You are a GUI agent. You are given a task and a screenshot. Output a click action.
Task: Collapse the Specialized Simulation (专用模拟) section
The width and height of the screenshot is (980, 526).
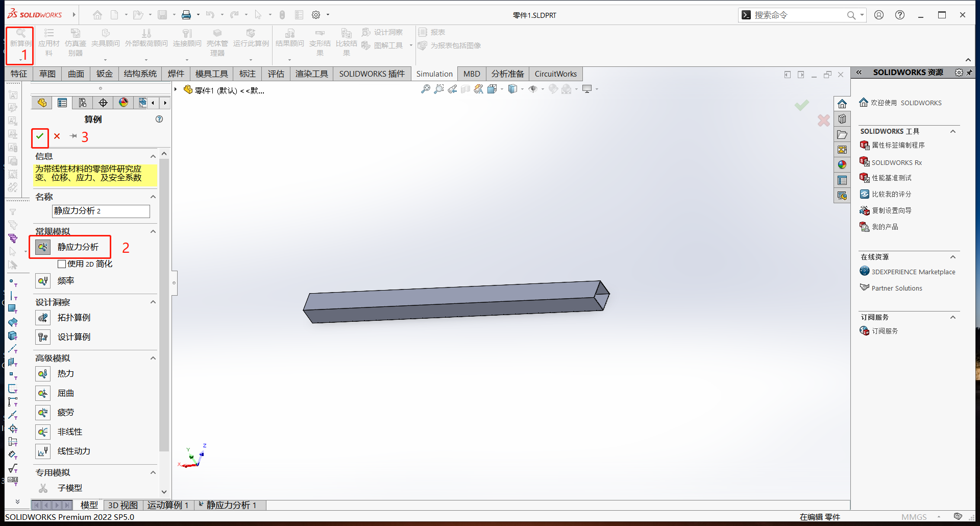tap(153, 472)
